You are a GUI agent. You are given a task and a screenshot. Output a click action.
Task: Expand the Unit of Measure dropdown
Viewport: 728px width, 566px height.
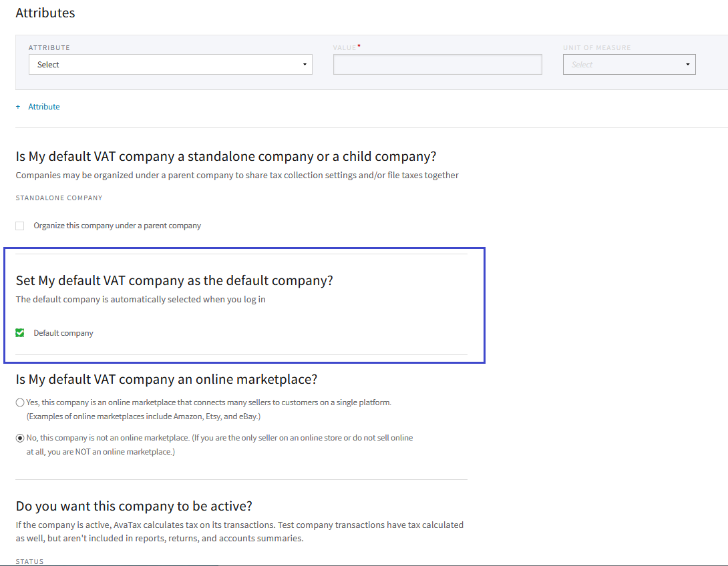coord(628,65)
